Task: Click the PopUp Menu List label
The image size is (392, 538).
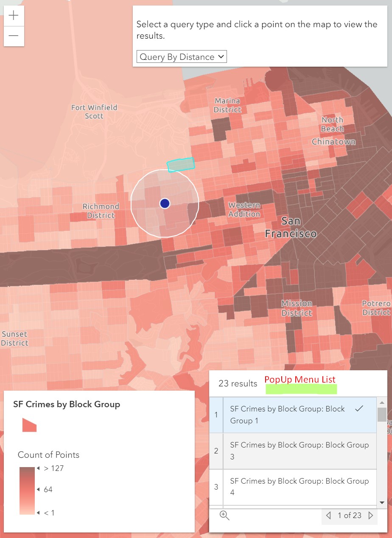Action: (300, 379)
